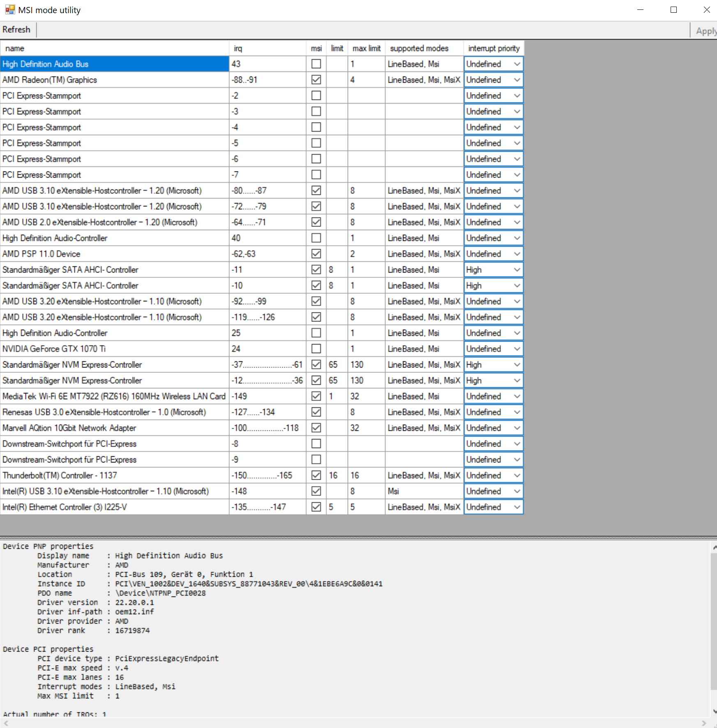Image resolution: width=717 pixels, height=728 pixels.
Task: Toggle MSI for AMD PSP 11.0 Device
Action: point(316,254)
